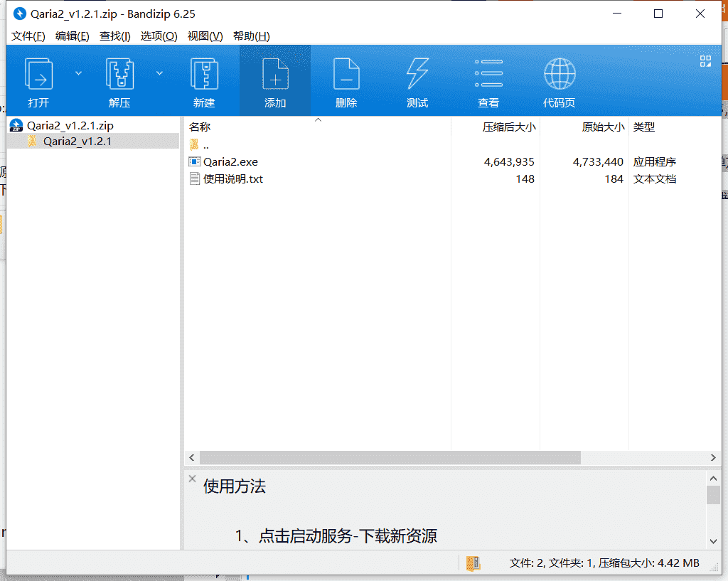This screenshot has height=581, width=728.
Task: Select Qaria2_v1.2.1.zip root in tree
Action: pyautogui.click(x=70, y=125)
